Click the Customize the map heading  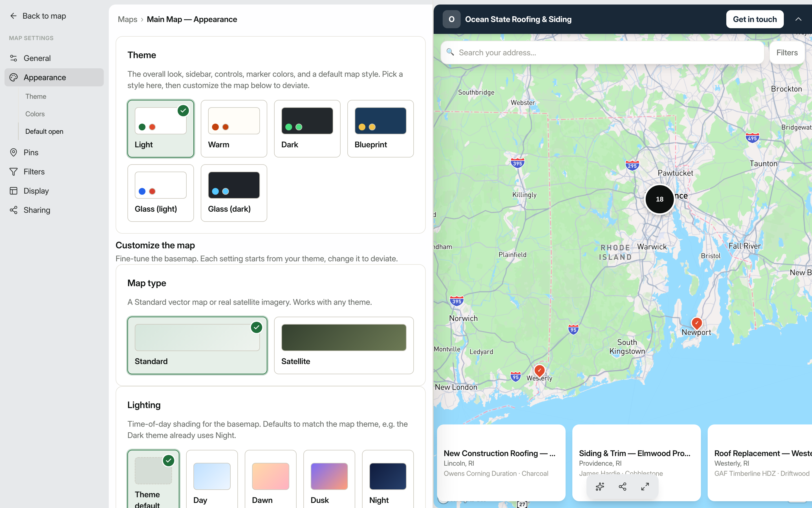tap(155, 245)
